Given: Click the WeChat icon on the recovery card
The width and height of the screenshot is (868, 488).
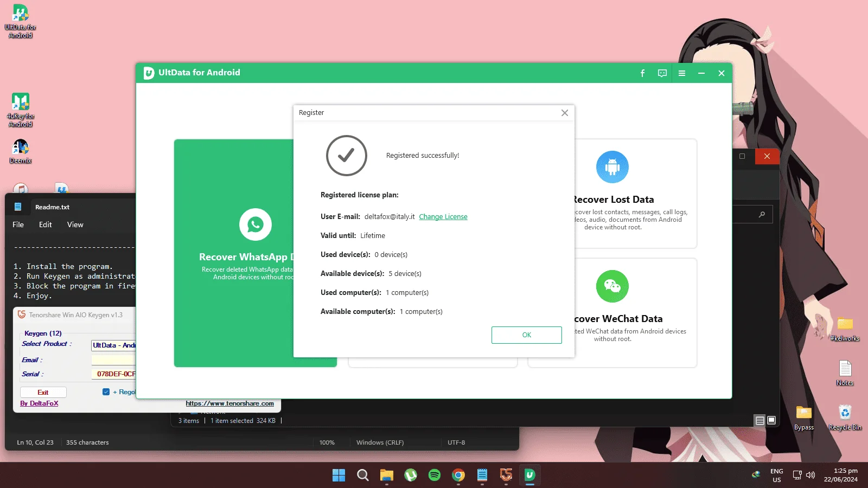Looking at the screenshot, I should 612,286.
